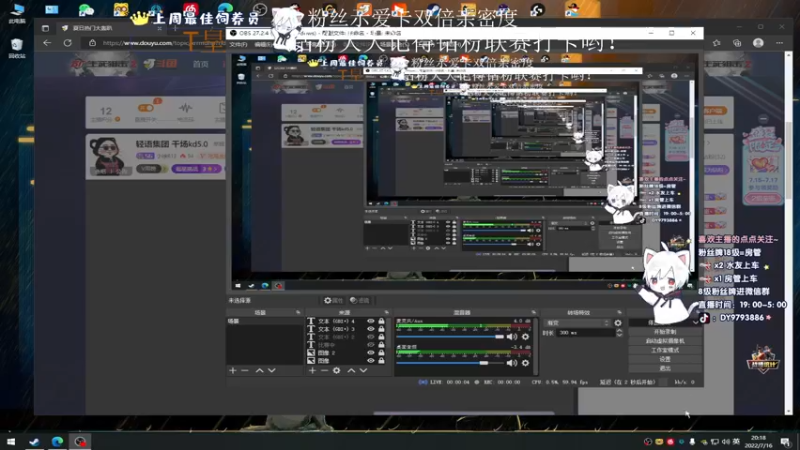
Task: Open the 首页 link on douyu page
Action: pyautogui.click(x=201, y=64)
